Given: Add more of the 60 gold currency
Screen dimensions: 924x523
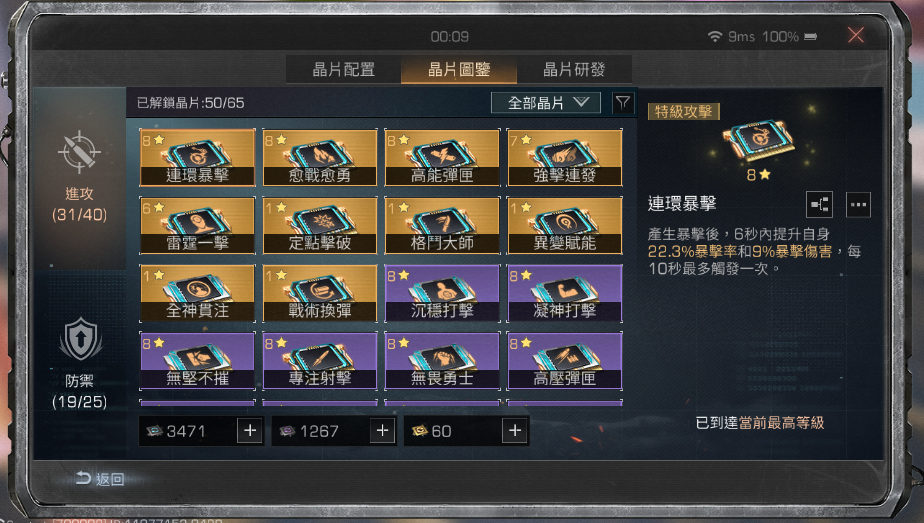Looking at the screenshot, I should [x=515, y=431].
